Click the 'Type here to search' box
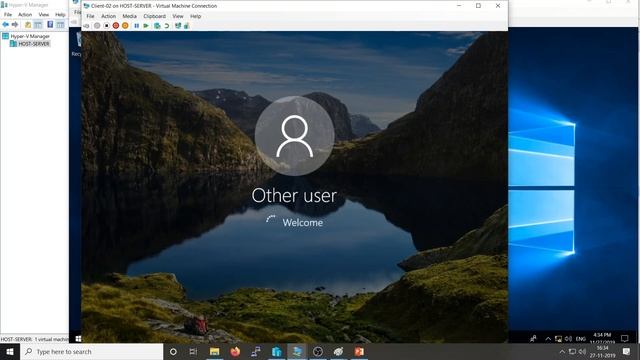Image resolution: width=640 pixels, height=360 pixels. coord(91,351)
